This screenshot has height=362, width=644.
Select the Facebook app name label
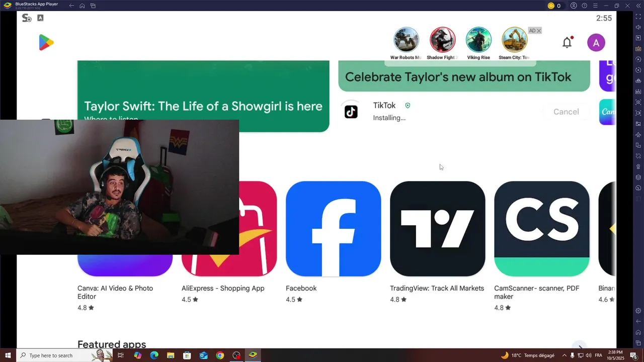point(301,288)
